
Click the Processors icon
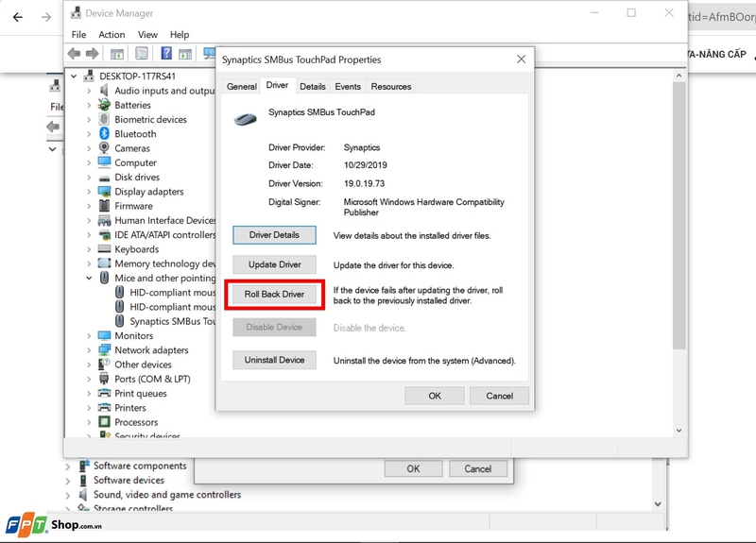pos(104,421)
